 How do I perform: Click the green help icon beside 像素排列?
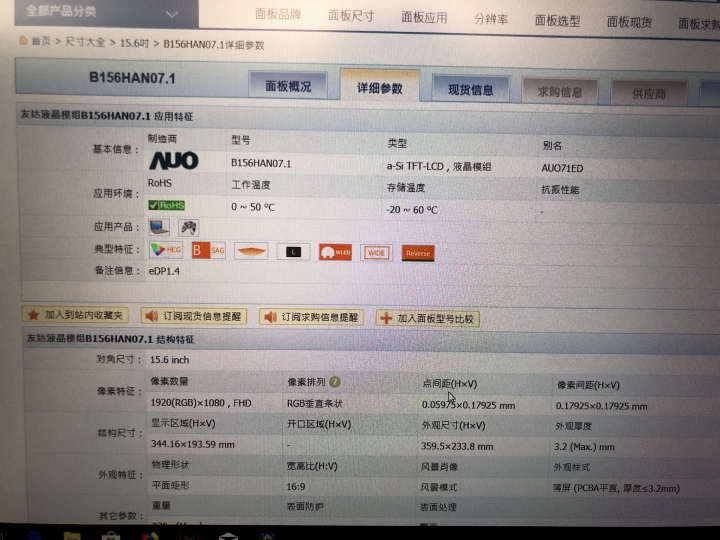335,382
